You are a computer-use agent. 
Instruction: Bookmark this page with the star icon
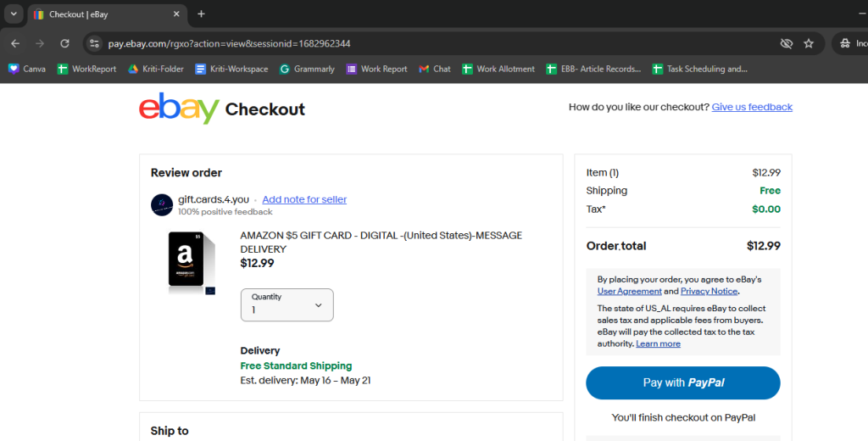click(x=809, y=43)
